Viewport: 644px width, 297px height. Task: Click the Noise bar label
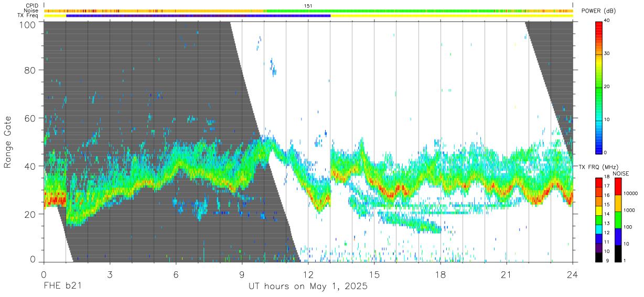[31, 10]
